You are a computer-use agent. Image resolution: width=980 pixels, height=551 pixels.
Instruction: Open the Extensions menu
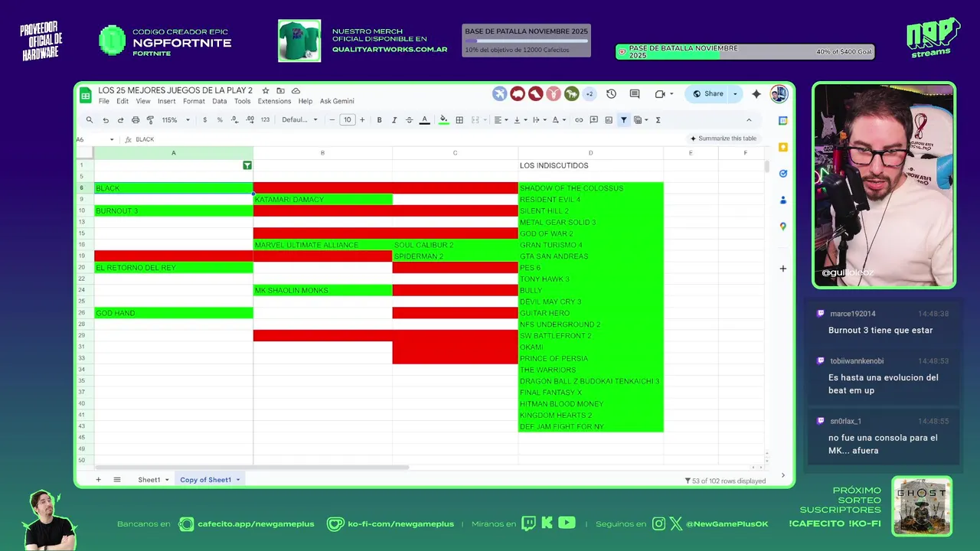(274, 101)
